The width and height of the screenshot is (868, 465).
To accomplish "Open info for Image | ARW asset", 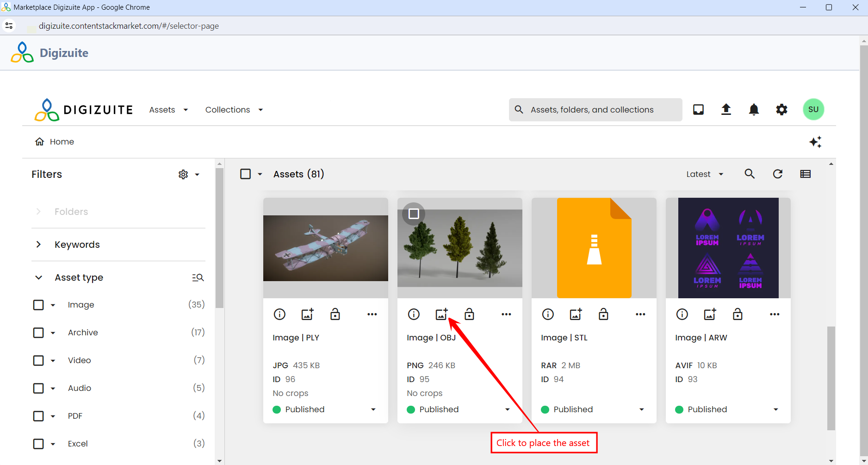I will 682,314.
